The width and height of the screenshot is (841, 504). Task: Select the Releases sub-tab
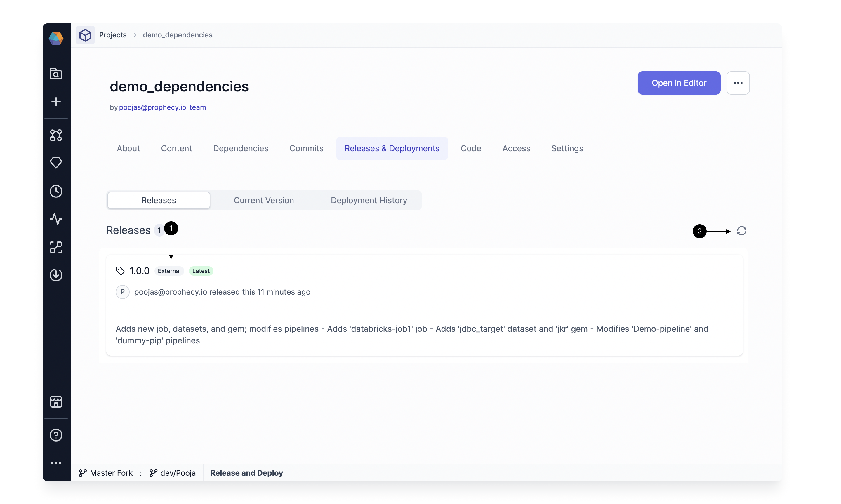coord(159,200)
